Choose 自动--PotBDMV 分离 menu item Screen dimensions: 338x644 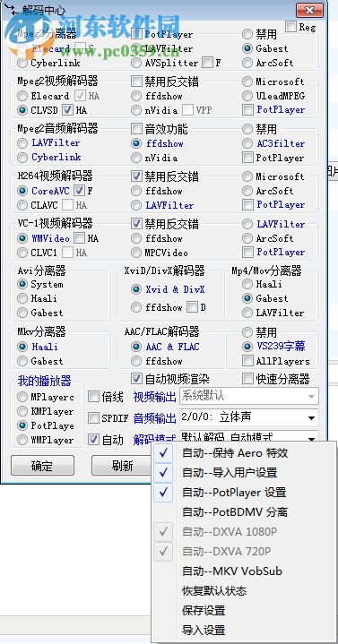[x=244, y=512]
